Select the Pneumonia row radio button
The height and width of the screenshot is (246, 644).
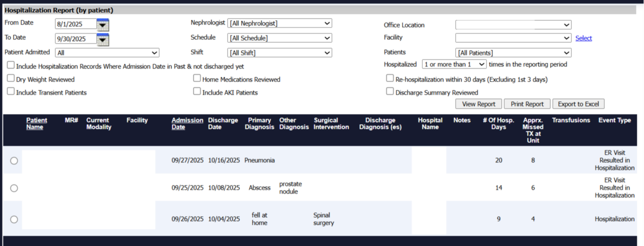click(x=14, y=161)
